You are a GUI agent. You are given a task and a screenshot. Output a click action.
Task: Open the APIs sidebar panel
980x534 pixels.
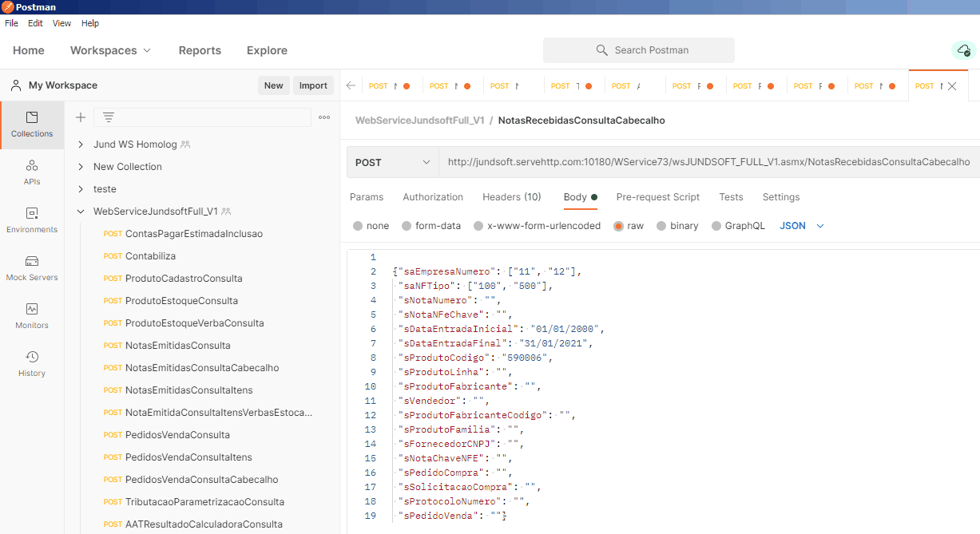(x=32, y=172)
